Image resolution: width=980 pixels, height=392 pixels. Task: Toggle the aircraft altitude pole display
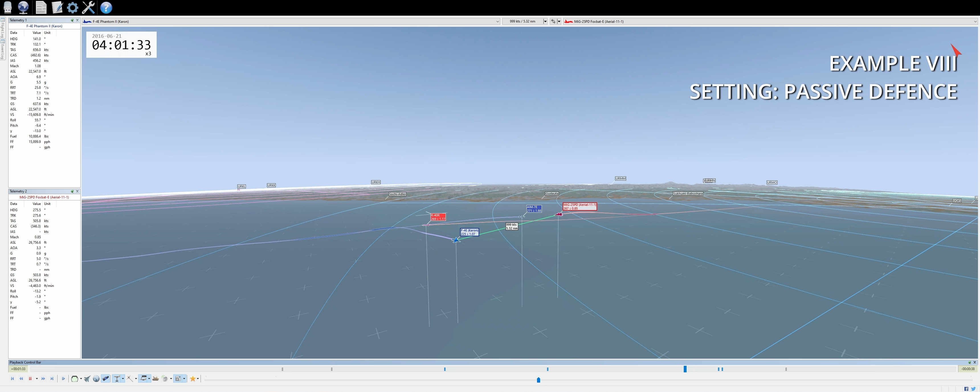(117, 379)
